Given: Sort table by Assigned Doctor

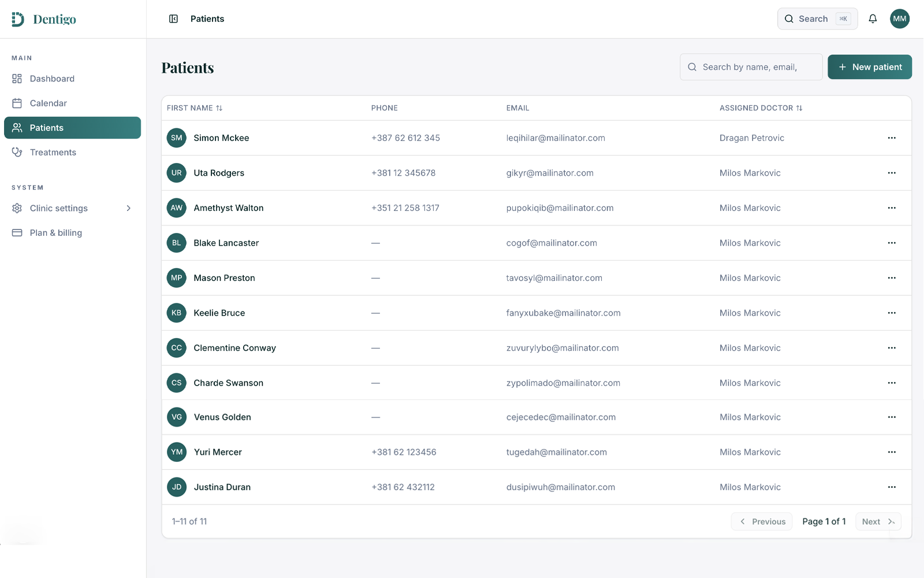Looking at the screenshot, I should click(761, 108).
